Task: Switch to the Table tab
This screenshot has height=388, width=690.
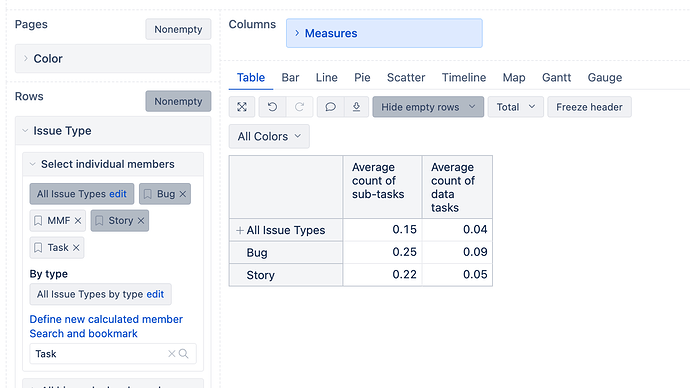Action: point(251,77)
